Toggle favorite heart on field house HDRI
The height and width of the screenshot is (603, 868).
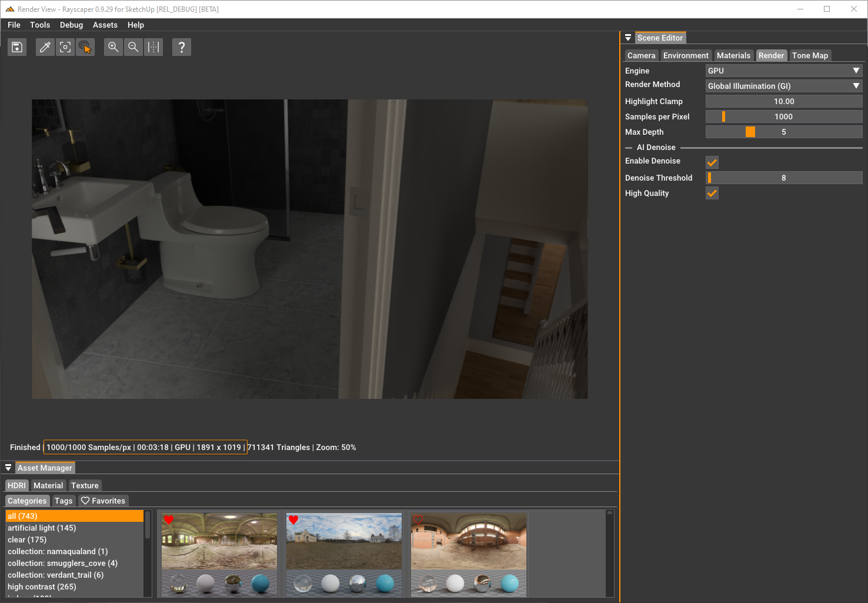tap(293, 519)
